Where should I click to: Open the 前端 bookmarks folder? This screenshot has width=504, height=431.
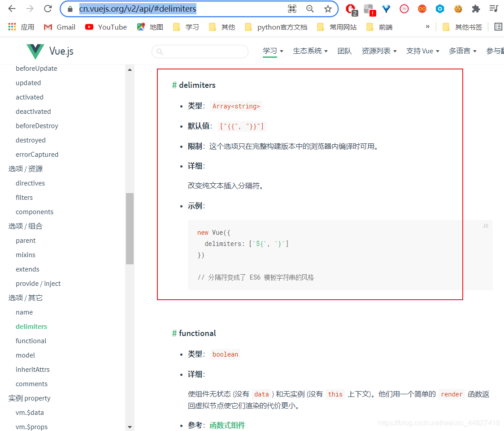click(381, 27)
